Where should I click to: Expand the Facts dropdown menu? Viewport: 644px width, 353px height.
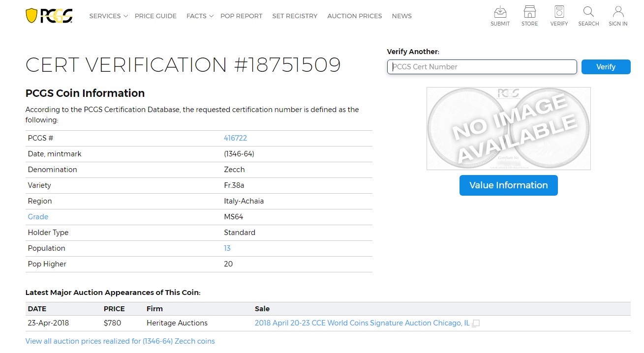(200, 16)
